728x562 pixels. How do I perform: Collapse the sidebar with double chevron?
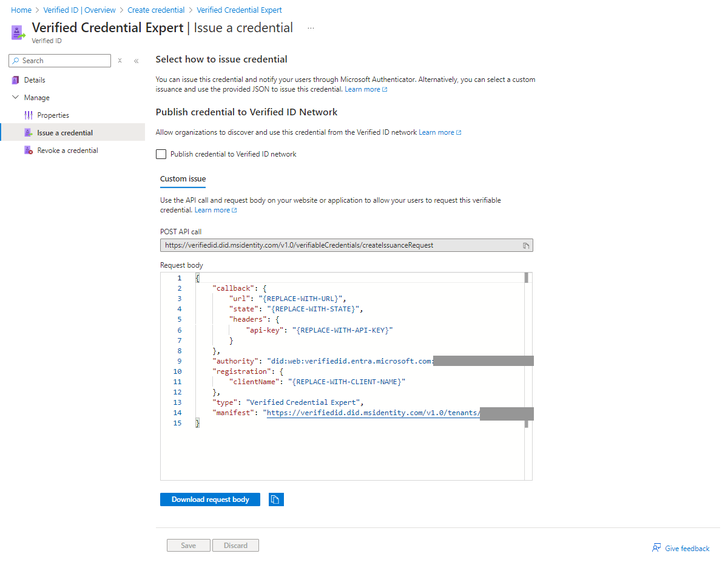(x=136, y=61)
